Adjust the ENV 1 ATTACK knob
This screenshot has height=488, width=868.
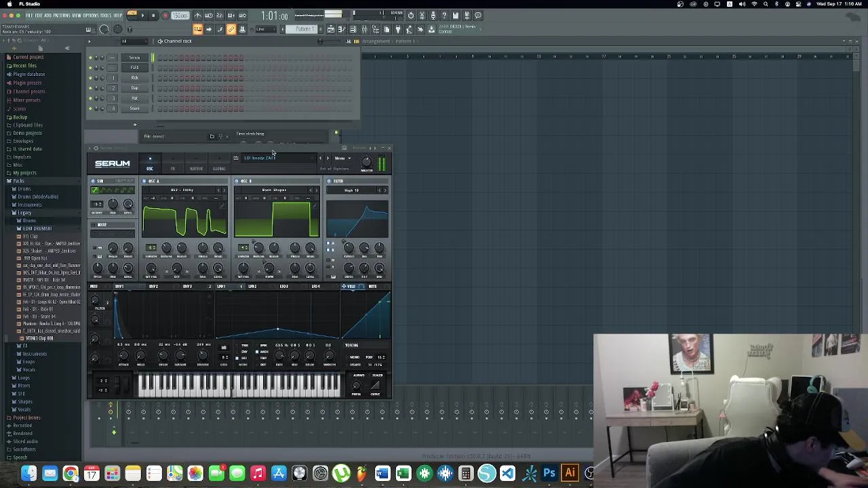[123, 357]
